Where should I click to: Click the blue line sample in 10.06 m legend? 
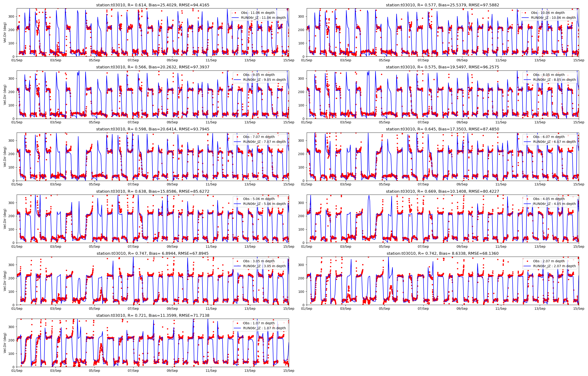[525, 18]
